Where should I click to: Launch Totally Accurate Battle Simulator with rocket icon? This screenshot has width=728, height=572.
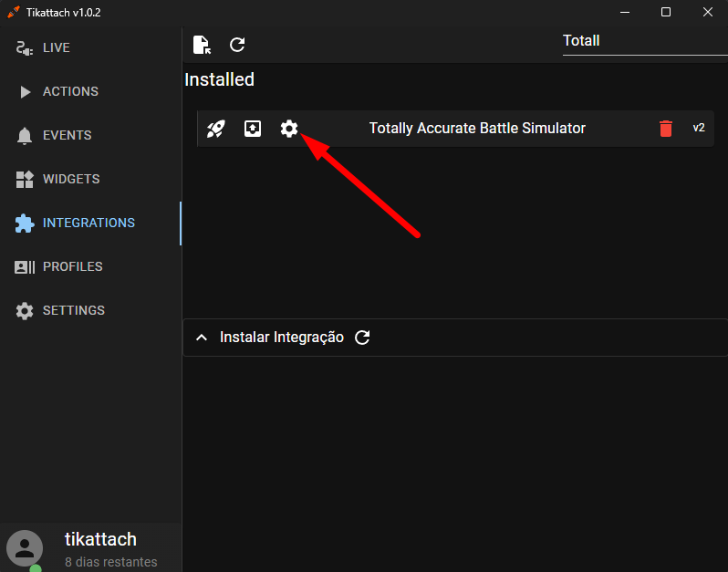pos(216,129)
